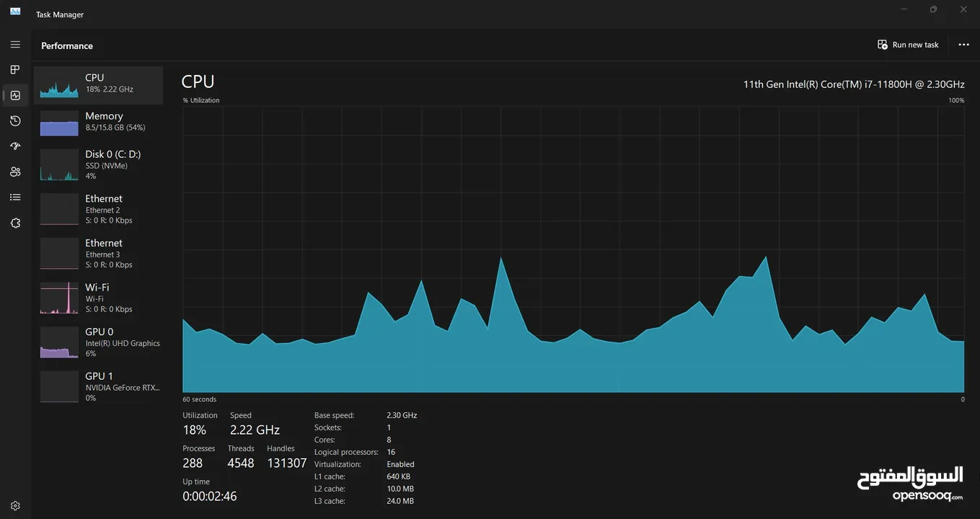
Task: Minimize the Task Manager window
Action: click(904, 9)
